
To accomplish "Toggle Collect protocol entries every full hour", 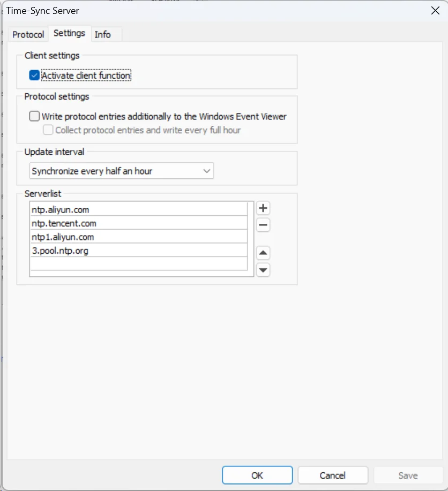I will coord(48,130).
